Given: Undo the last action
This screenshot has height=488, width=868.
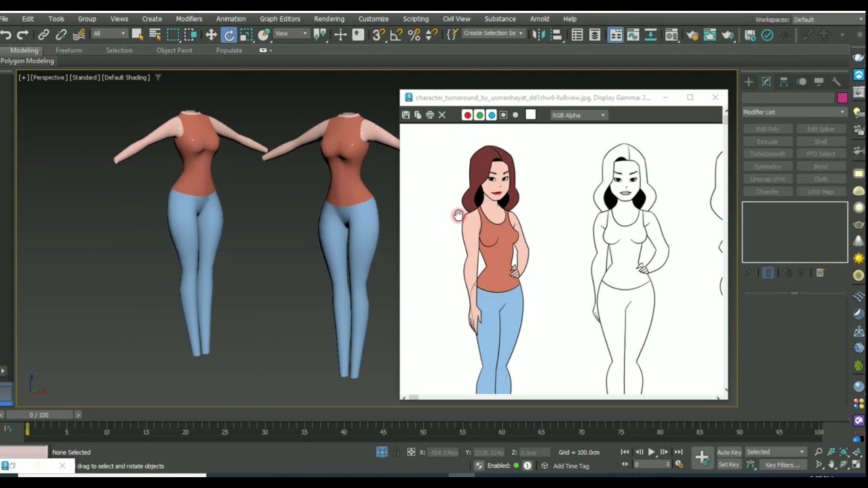Looking at the screenshot, I should 6,35.
